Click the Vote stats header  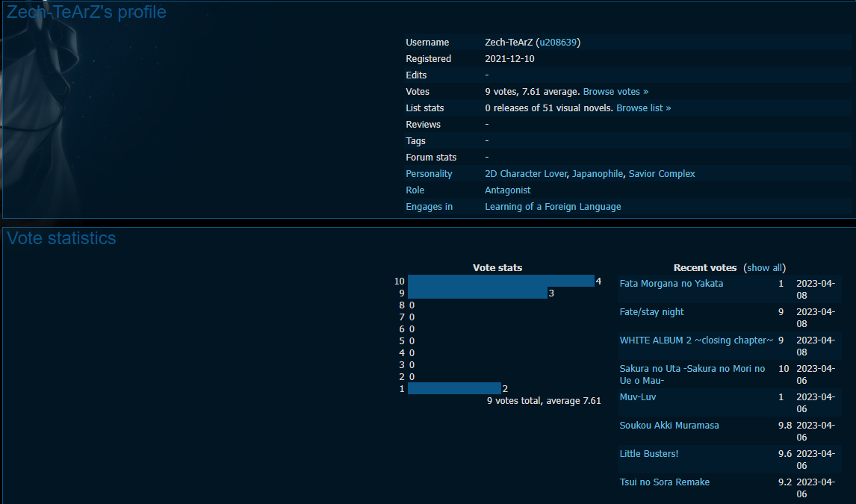click(497, 268)
